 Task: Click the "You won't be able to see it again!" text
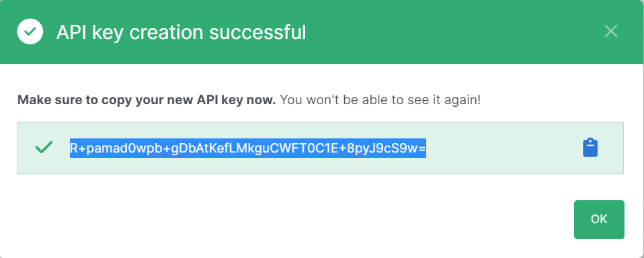tap(380, 99)
